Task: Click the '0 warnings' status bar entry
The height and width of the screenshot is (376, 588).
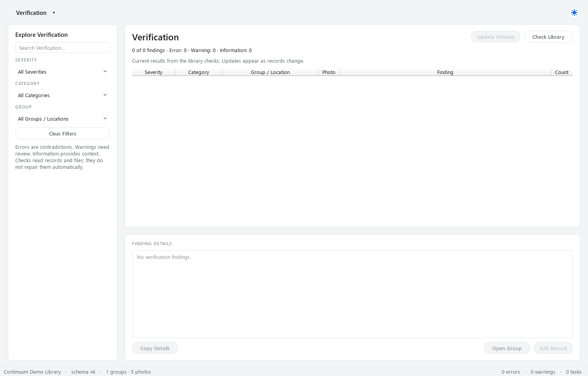Action: [543, 372]
